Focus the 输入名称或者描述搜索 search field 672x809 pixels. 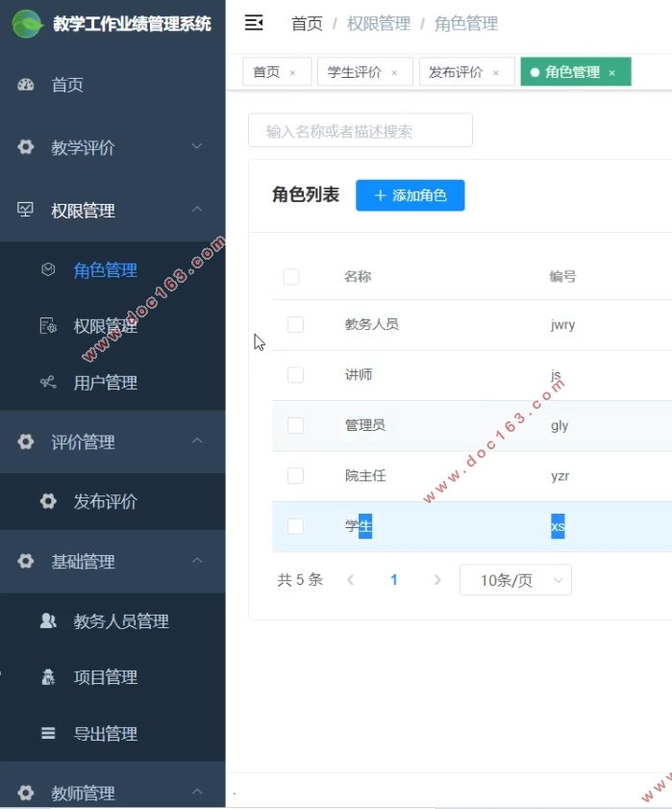click(x=360, y=131)
